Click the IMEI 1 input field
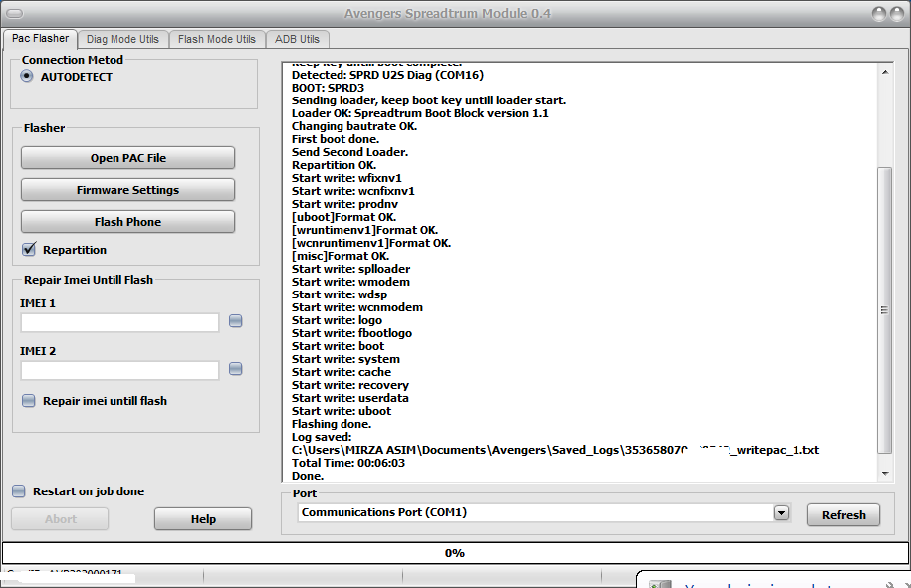 pyautogui.click(x=119, y=322)
